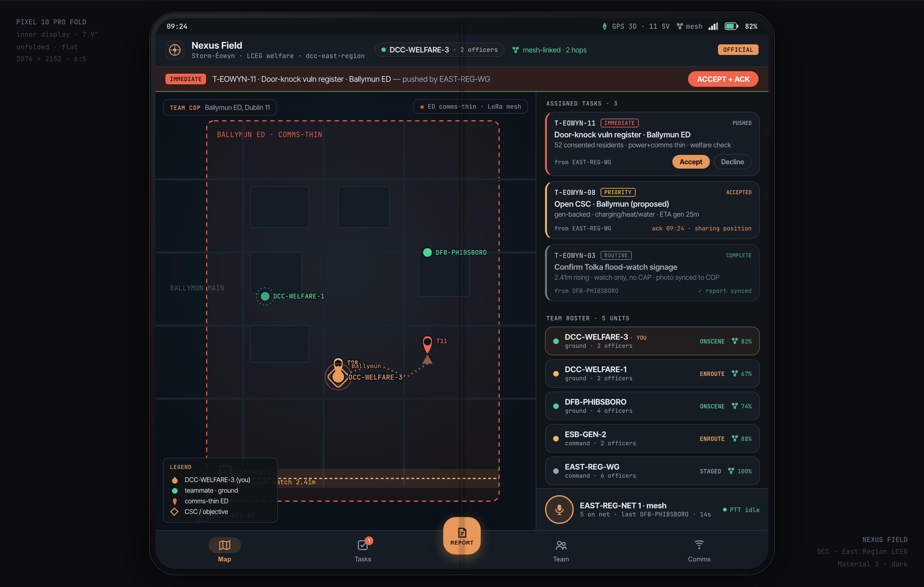Open the Report document button
This screenshot has height=587, width=924.
tap(462, 536)
